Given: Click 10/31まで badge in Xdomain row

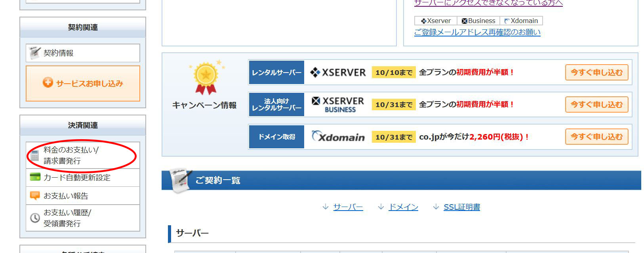Looking at the screenshot, I should click(394, 137).
